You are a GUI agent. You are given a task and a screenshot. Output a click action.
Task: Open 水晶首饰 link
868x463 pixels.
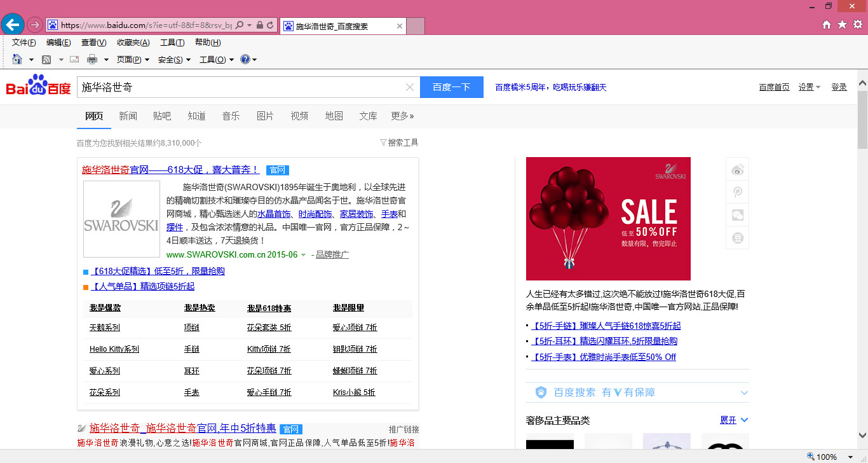tap(274, 214)
